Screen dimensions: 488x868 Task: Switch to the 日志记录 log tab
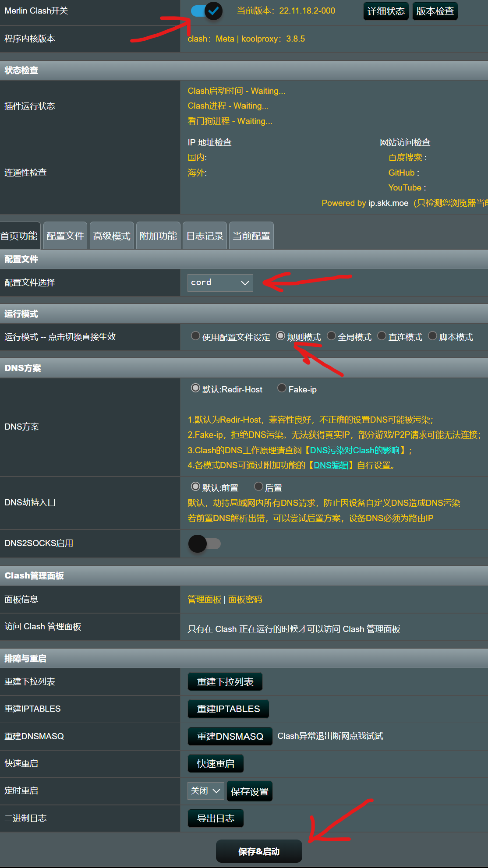pyautogui.click(x=205, y=236)
